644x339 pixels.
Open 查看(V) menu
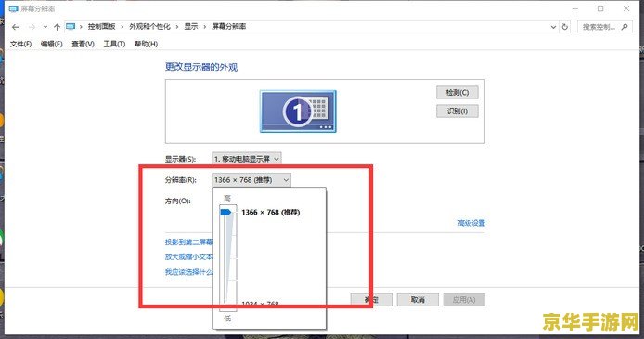pos(83,44)
